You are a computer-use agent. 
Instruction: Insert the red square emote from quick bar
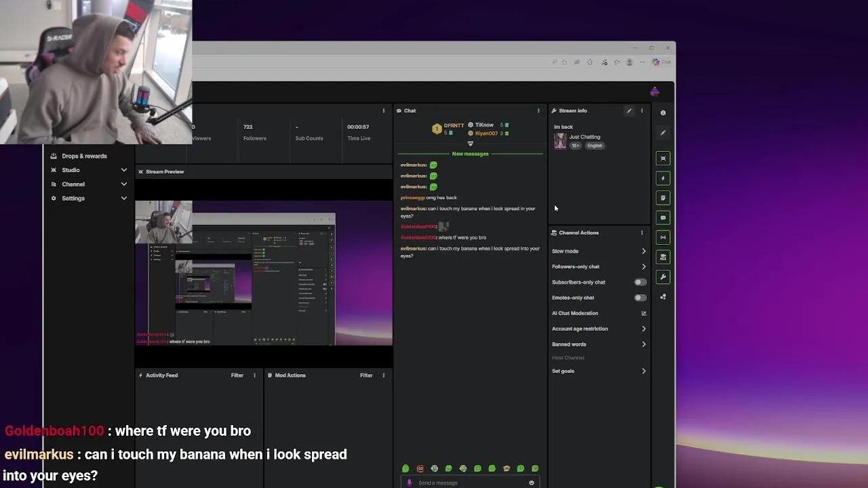(420, 468)
